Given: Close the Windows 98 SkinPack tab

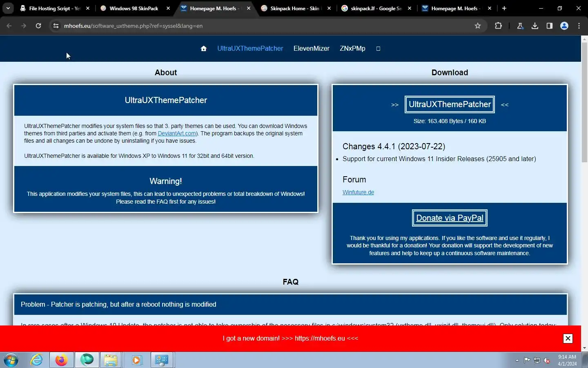Looking at the screenshot, I should click(x=168, y=8).
